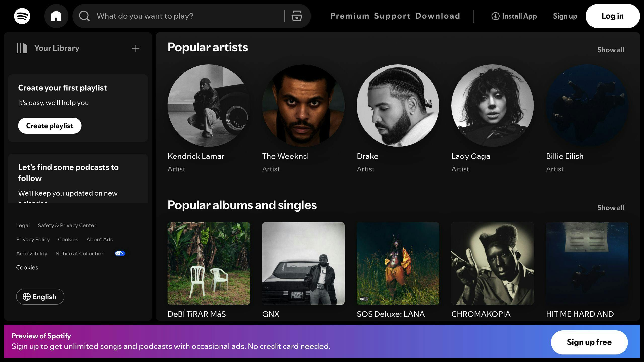Toggle the privacy choices check icon
The height and width of the screenshot is (362, 644).
(x=120, y=253)
